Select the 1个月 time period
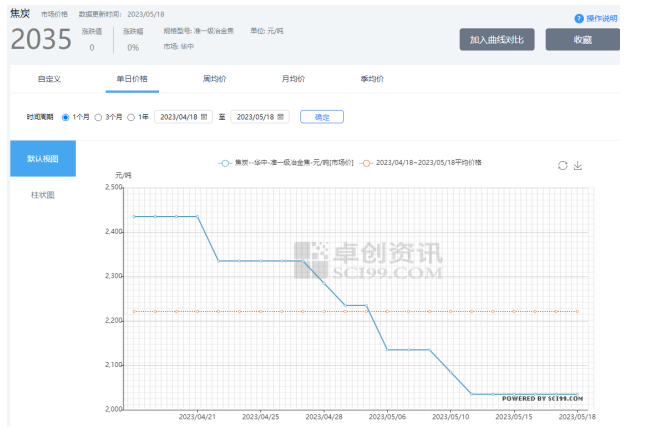The height and width of the screenshot is (448, 655). coord(66,117)
